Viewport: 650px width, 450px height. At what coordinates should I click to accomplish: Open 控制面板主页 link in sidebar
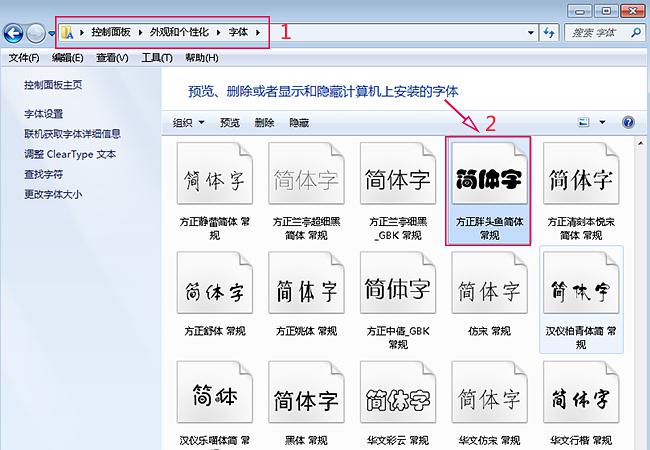[53, 85]
